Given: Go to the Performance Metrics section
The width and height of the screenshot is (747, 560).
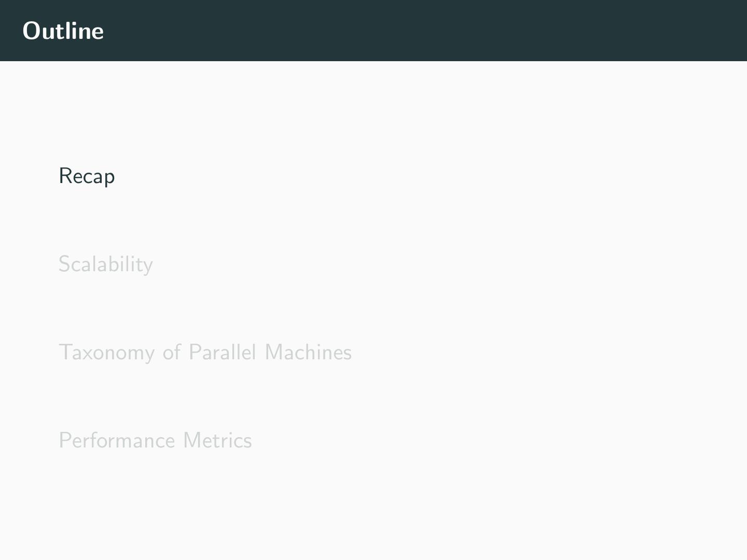Looking at the screenshot, I should (x=155, y=441).
